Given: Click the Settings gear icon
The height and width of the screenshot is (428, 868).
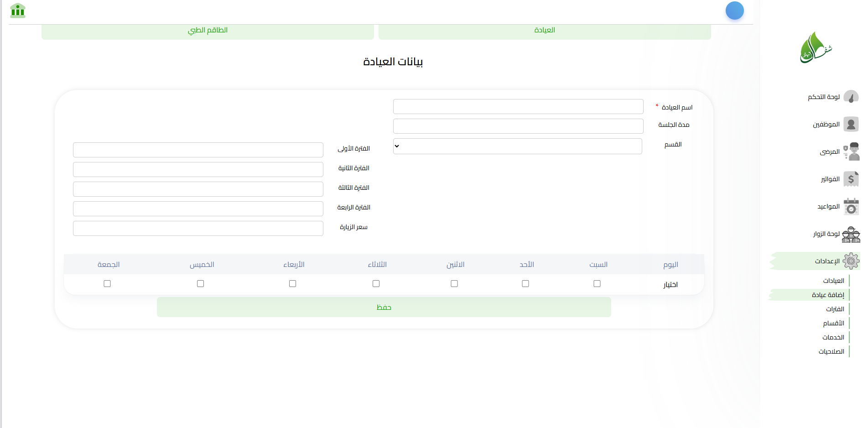Looking at the screenshot, I should point(851,261).
